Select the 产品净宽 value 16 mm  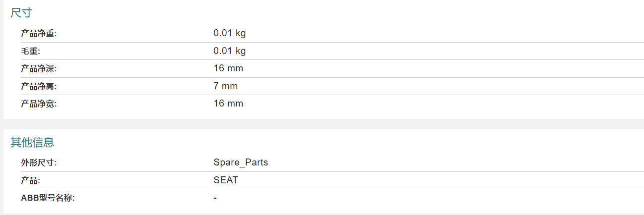pos(228,104)
